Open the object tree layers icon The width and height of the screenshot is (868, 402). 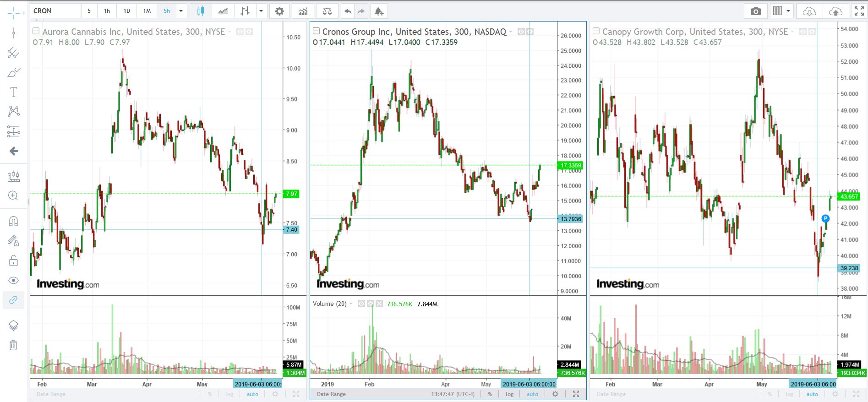click(x=14, y=326)
